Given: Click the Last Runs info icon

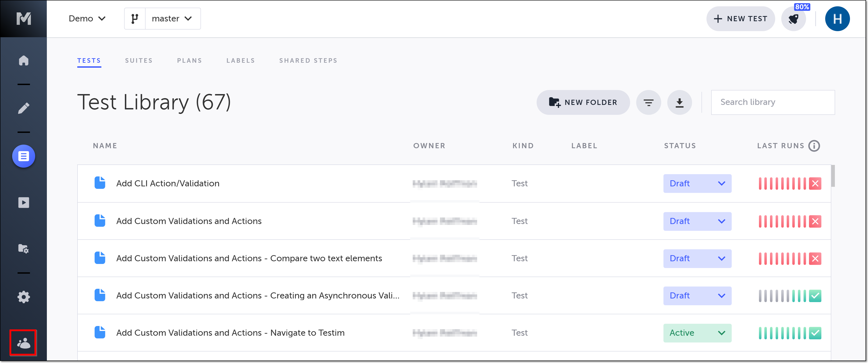Looking at the screenshot, I should pyautogui.click(x=814, y=146).
